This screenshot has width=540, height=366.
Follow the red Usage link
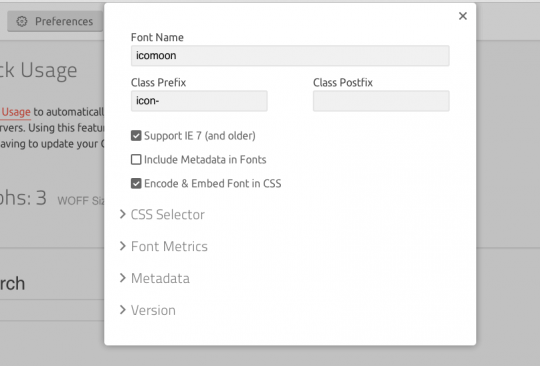(x=16, y=112)
